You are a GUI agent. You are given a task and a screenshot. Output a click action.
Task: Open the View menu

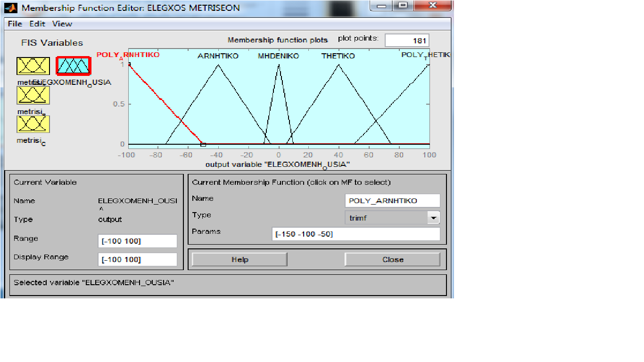tap(62, 24)
